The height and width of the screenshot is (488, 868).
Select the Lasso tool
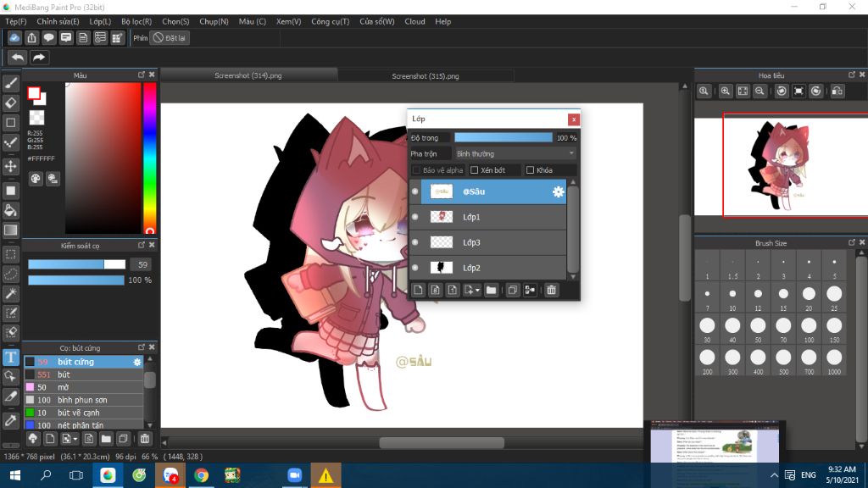coord(10,274)
